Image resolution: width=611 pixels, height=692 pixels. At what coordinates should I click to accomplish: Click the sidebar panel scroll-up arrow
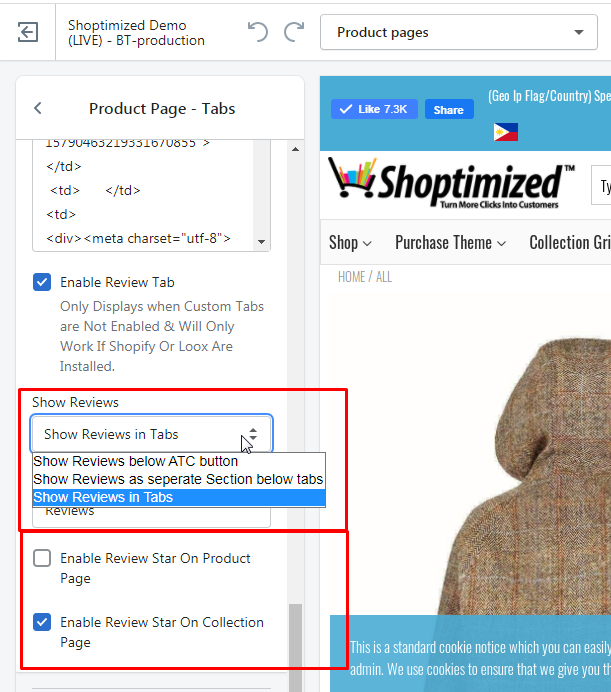tap(295, 149)
